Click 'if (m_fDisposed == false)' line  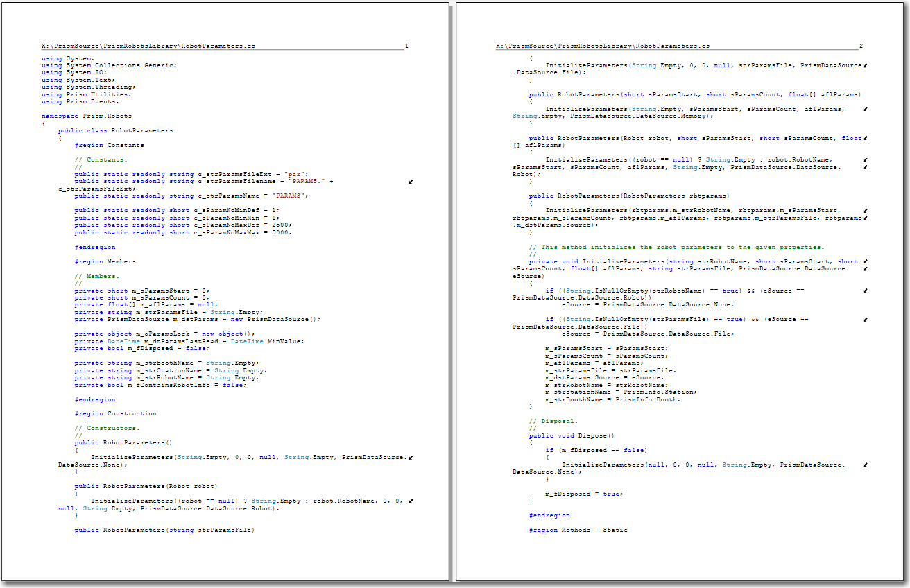pos(596,450)
